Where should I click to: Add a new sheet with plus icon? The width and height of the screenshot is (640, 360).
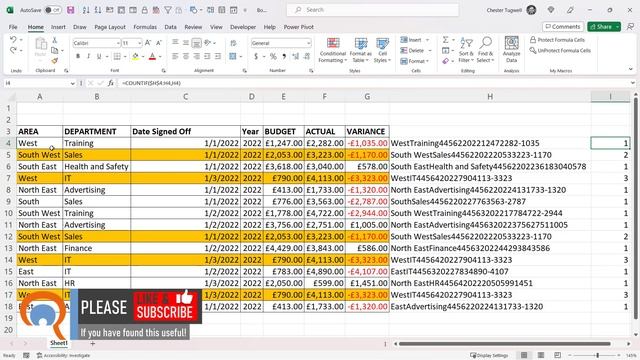coord(93,344)
